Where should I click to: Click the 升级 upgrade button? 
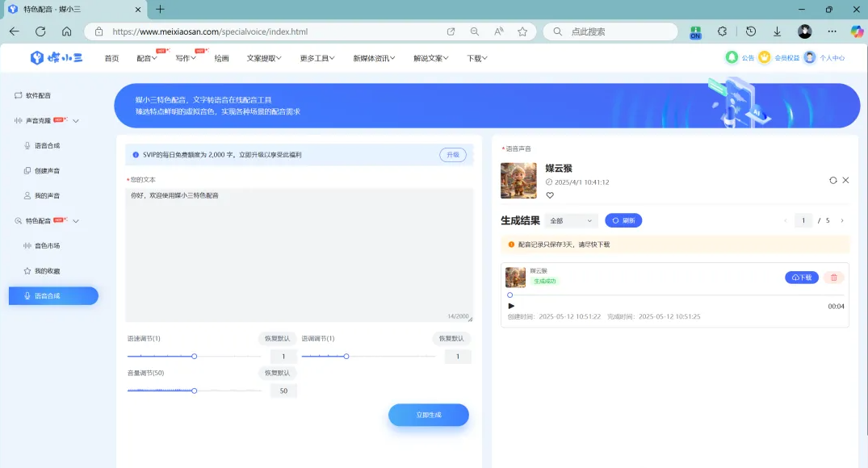click(453, 155)
